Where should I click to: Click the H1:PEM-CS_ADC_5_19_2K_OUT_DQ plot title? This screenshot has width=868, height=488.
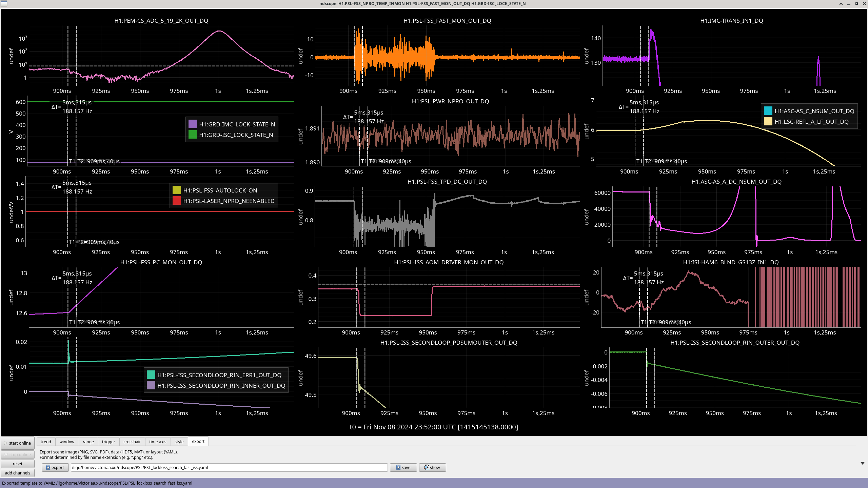[161, 21]
